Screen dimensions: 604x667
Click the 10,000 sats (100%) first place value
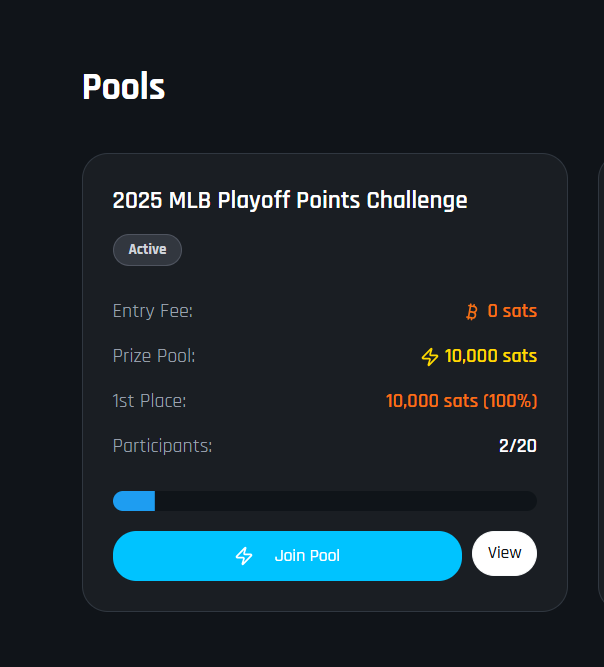[x=462, y=401]
